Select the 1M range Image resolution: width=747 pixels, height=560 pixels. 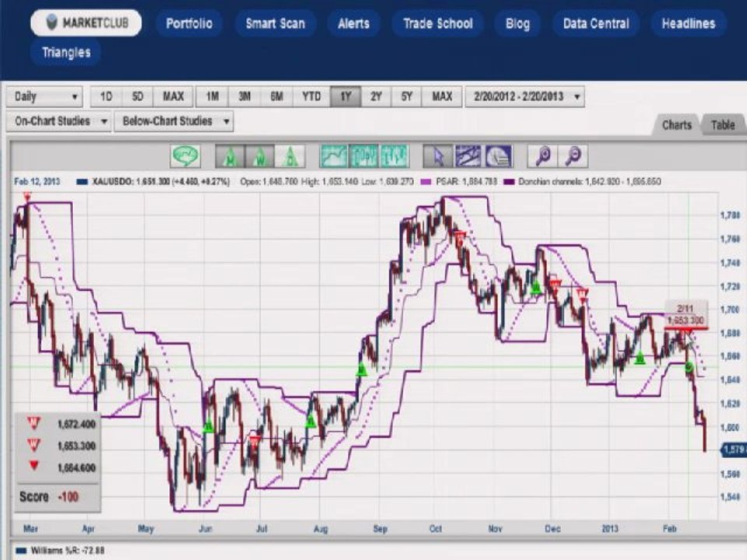coord(212,96)
